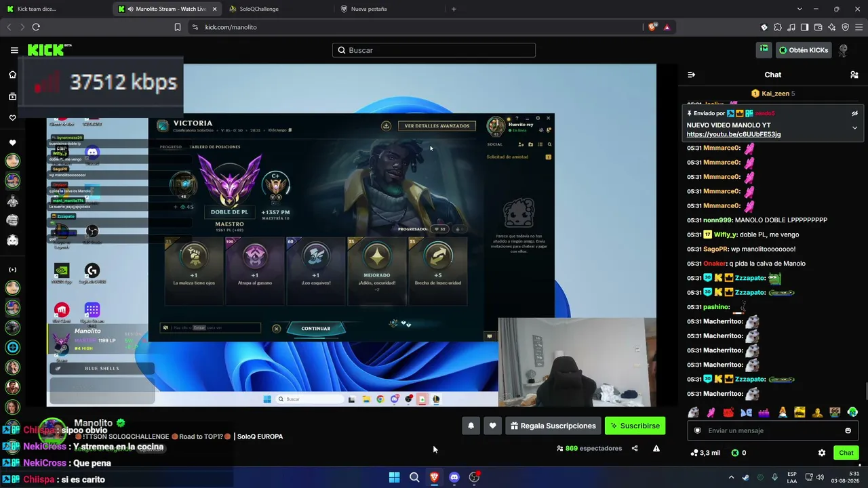Focus the Buscar search field on Kick
This screenshot has height=488, width=868.
point(434,50)
